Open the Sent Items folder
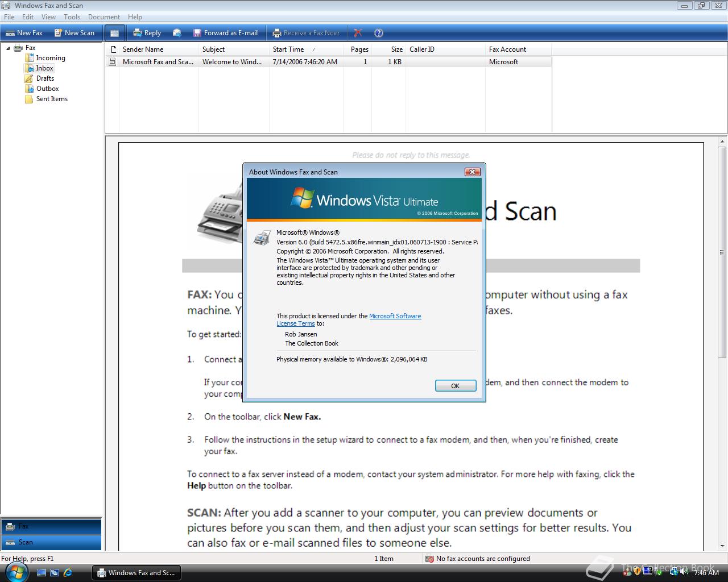 [52, 99]
